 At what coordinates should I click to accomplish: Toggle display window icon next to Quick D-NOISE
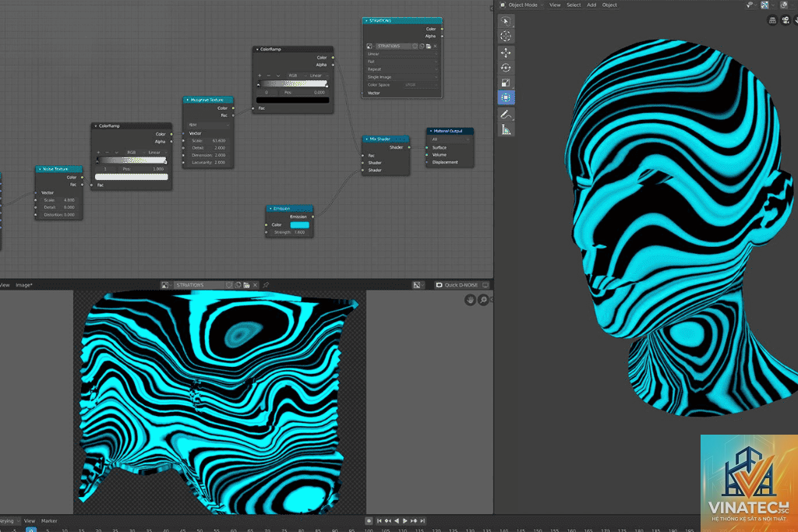pos(486,285)
